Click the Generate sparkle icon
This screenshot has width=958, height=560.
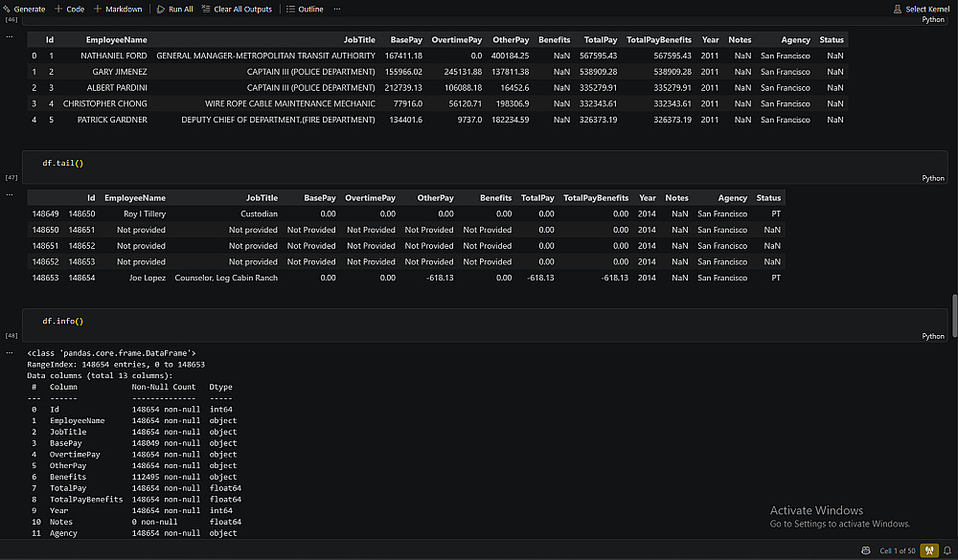tap(7, 10)
